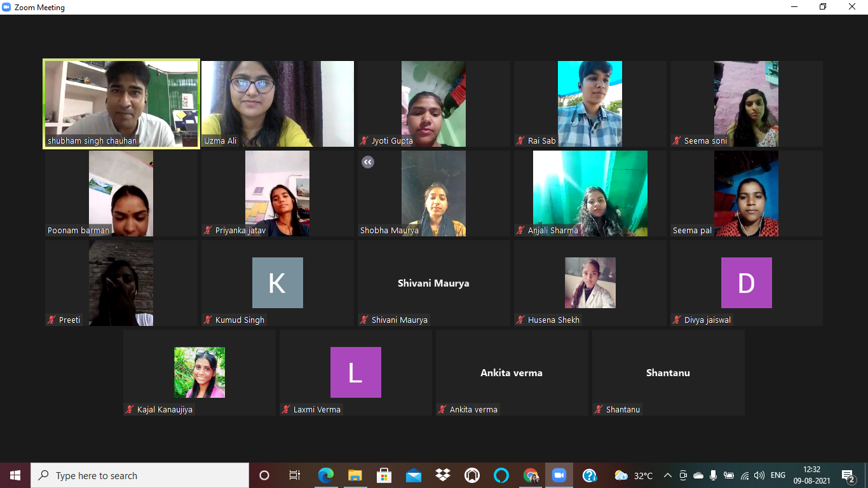The height and width of the screenshot is (488, 868).
Task: Select Jyoti Gupta's video tile
Action: 434,104
